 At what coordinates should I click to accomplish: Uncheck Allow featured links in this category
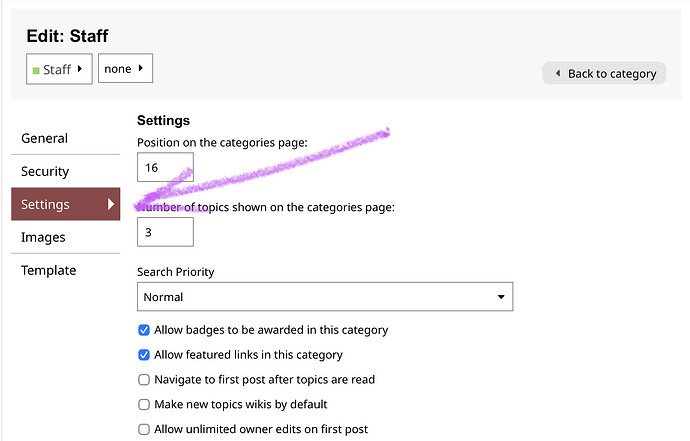[144, 355]
